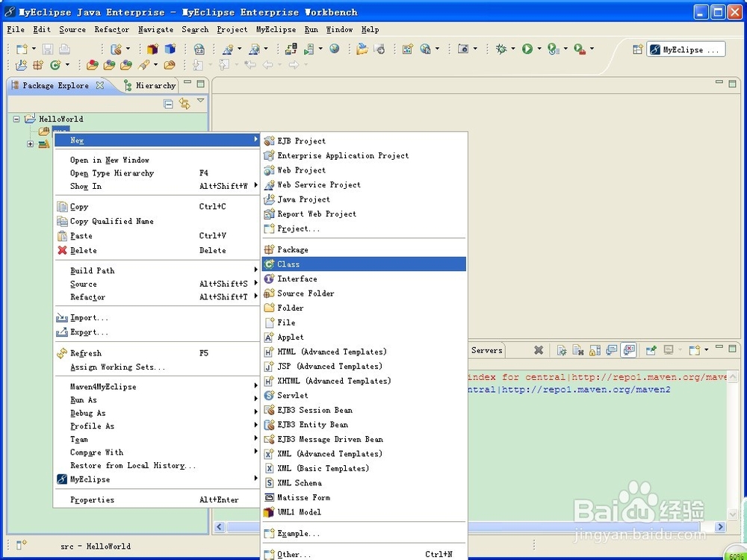
Task: Click Copy Qualified Name in the context menu
Action: point(157,221)
